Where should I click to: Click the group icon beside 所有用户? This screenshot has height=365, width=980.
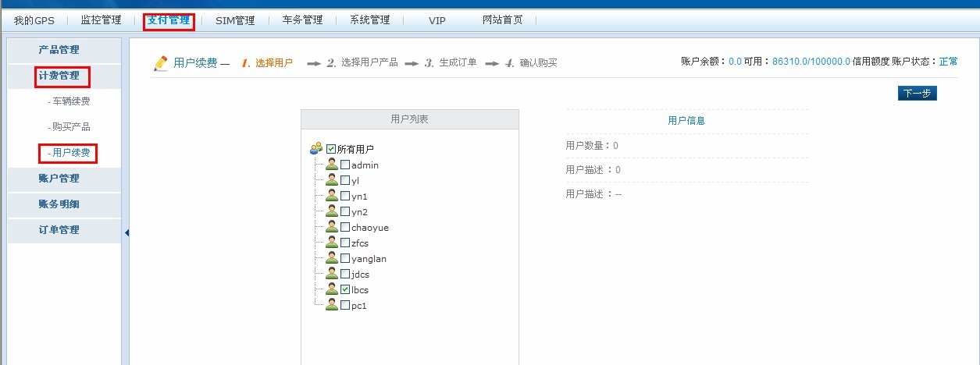(x=316, y=148)
